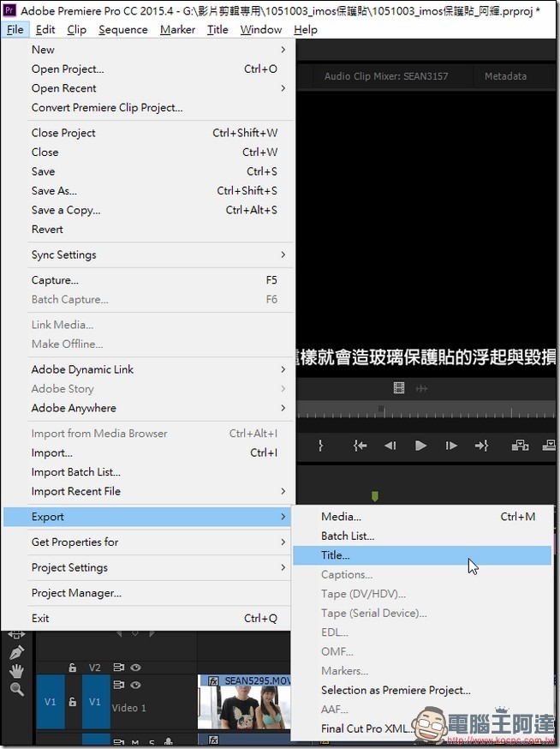Click the Insert edit button
The width and height of the screenshot is (560, 749).
520,446
